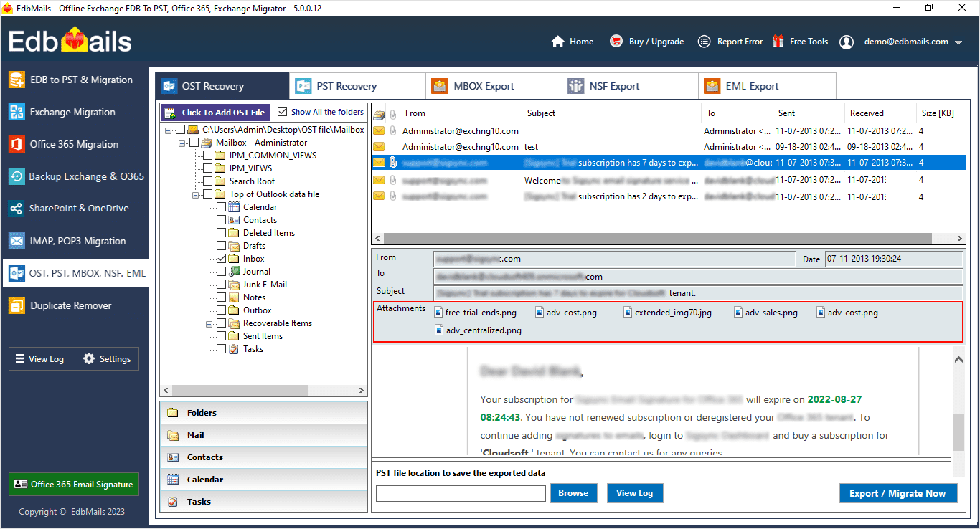Collapse the Mailbox - Administrator node

(x=182, y=143)
